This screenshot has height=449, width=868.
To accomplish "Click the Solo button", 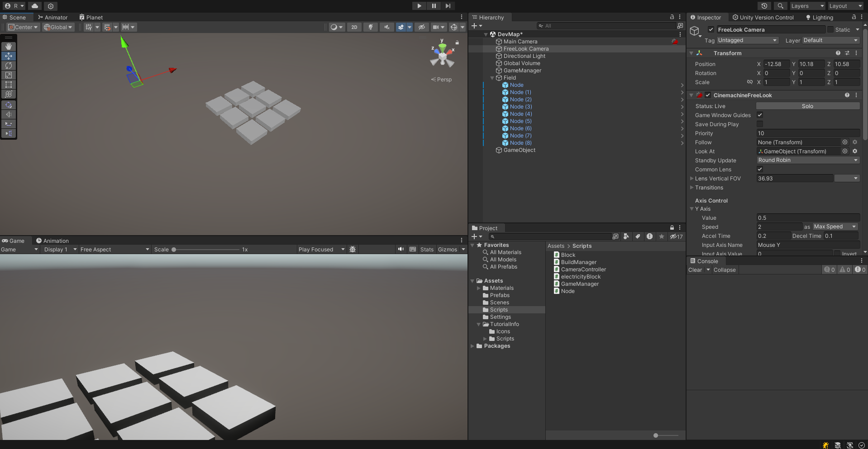I will [x=808, y=106].
